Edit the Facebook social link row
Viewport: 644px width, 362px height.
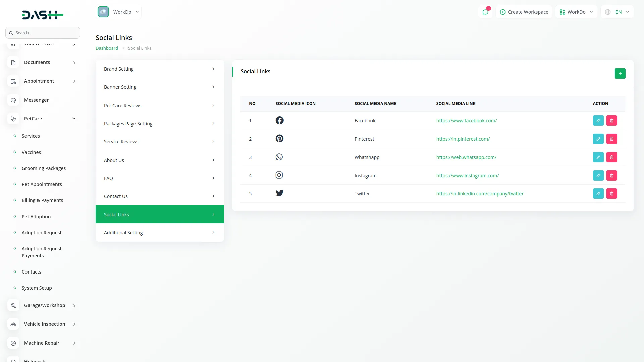[598, 121]
